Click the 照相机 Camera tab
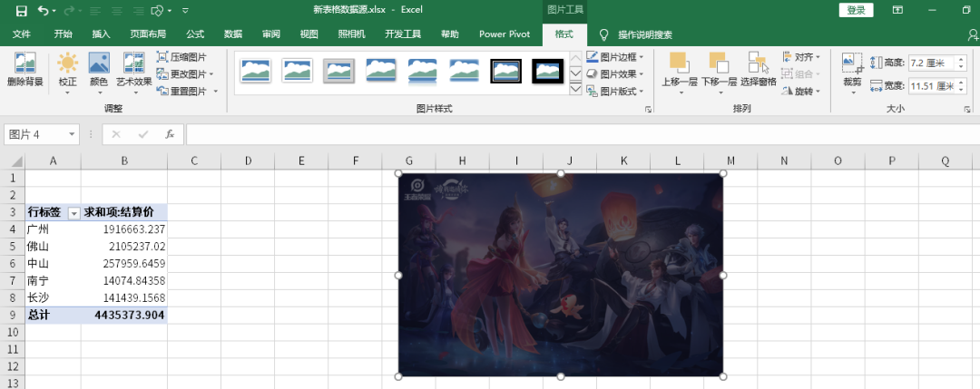Screen dimensions: 980x389 pyautogui.click(x=351, y=34)
